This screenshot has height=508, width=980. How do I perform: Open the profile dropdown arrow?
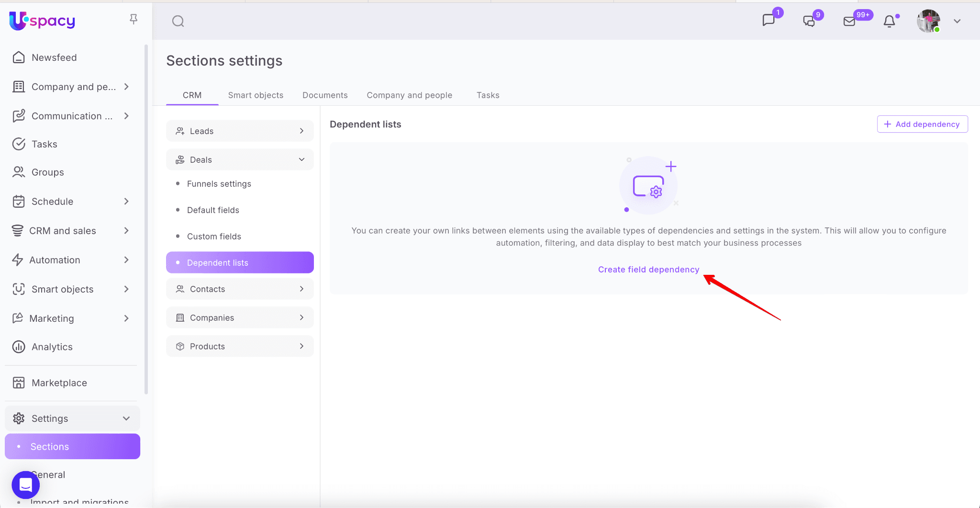click(957, 21)
